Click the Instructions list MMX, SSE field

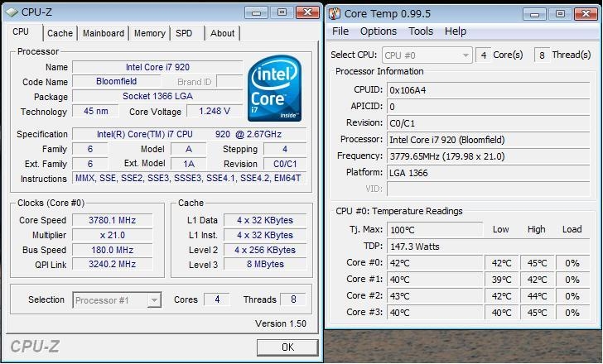point(189,178)
